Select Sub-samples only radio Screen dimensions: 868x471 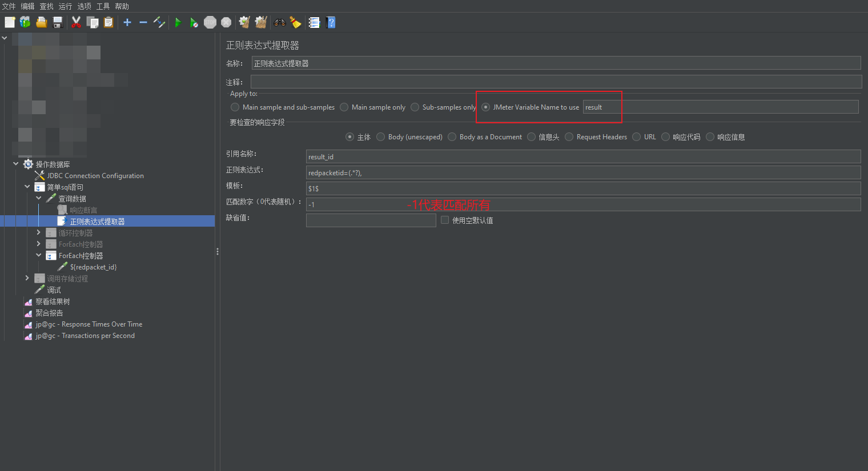pyautogui.click(x=415, y=107)
